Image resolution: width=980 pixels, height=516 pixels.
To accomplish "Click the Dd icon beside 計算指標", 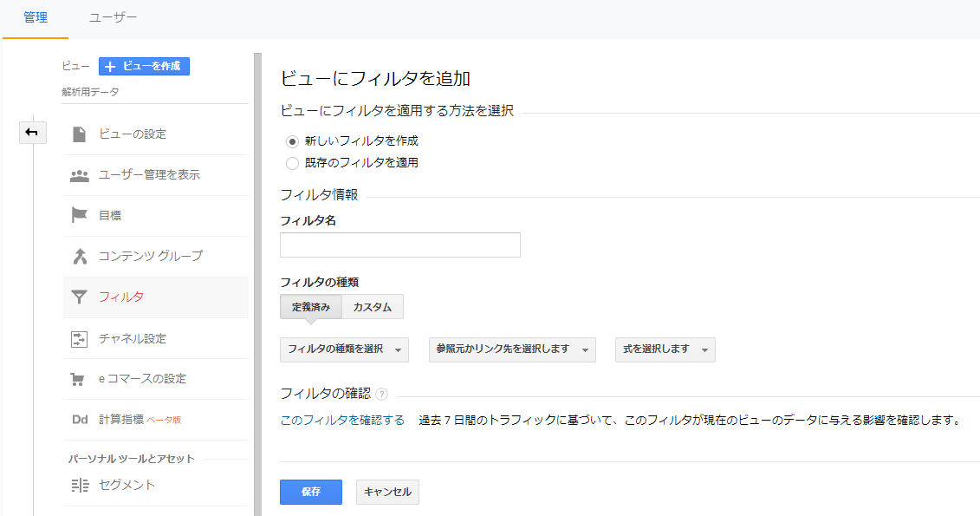I will click(80, 420).
